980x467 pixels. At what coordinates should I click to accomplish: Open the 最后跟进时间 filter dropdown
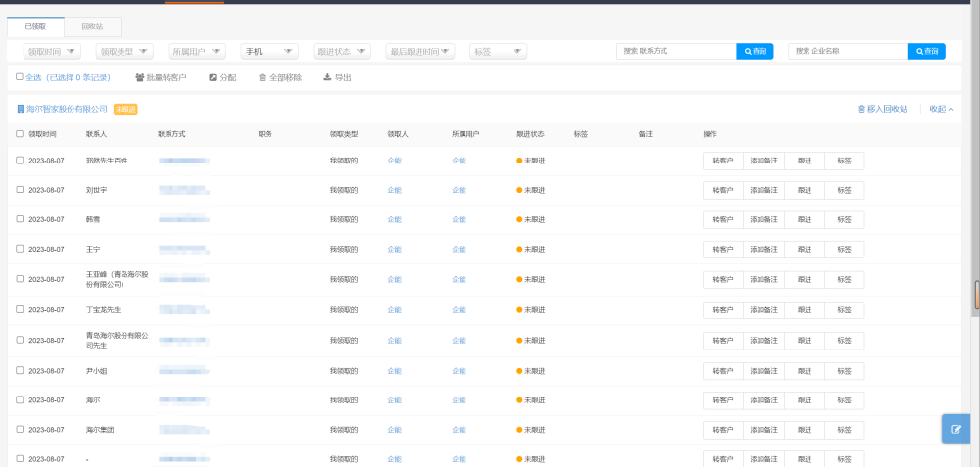420,51
